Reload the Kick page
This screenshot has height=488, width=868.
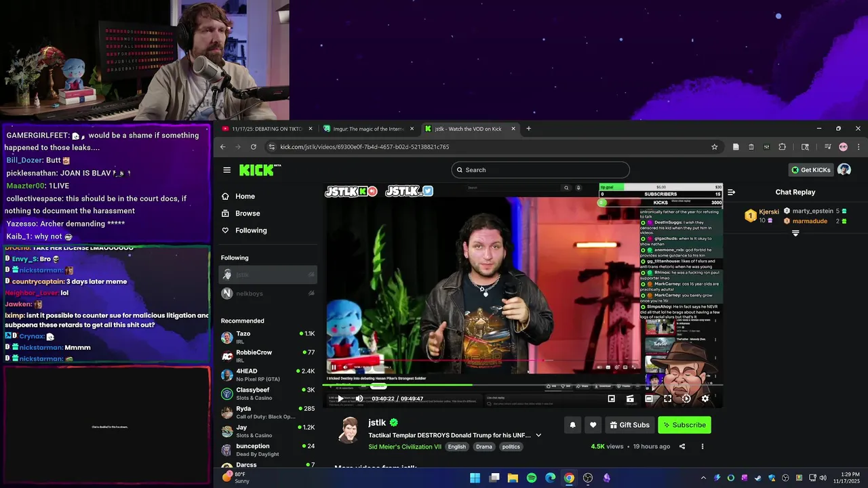[254, 147]
